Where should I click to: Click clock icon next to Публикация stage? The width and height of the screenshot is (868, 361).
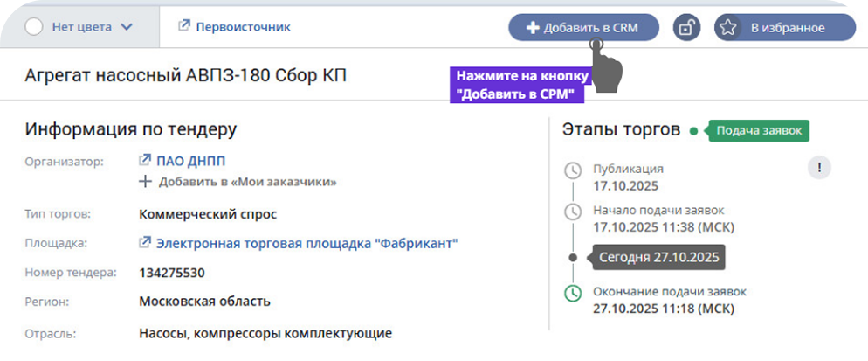[572, 170]
